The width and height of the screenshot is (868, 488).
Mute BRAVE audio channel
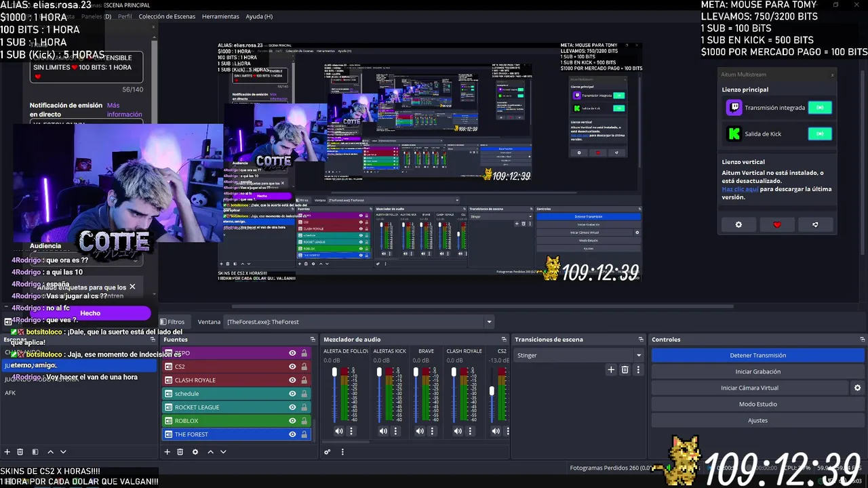[420, 431]
